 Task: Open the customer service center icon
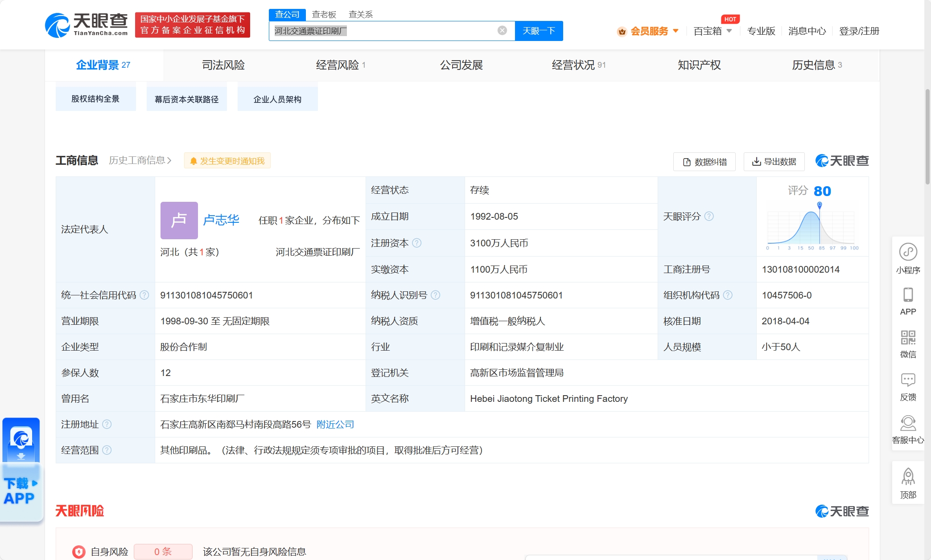point(908,423)
